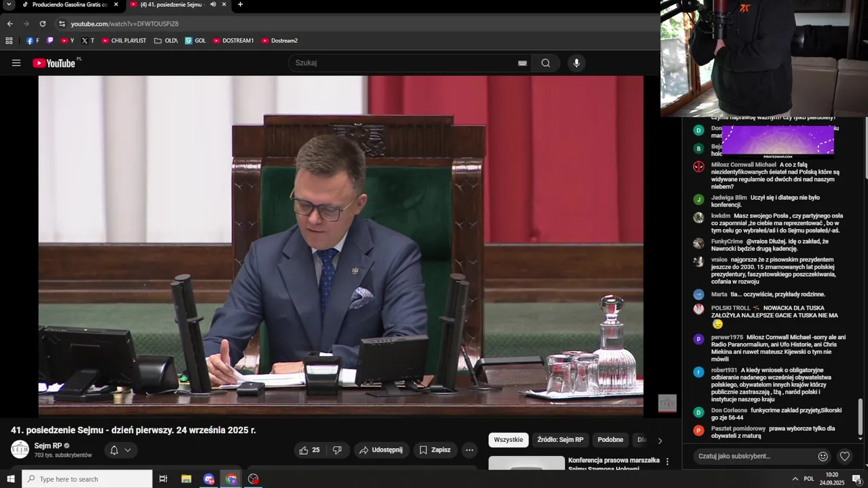Viewport: 868px width, 488px height.
Task: Open the OLD\ bookmarks folder
Action: (166, 41)
